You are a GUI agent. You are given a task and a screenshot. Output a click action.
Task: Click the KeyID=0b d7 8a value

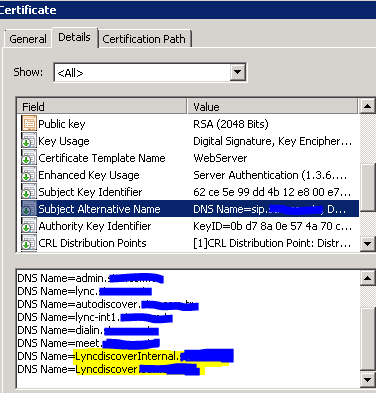(x=272, y=226)
